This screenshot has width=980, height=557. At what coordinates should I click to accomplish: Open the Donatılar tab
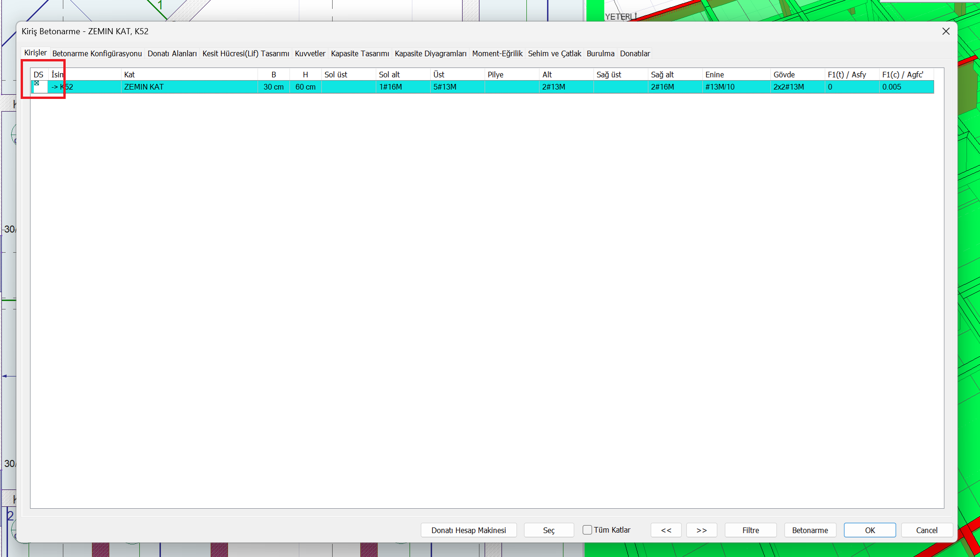(635, 53)
